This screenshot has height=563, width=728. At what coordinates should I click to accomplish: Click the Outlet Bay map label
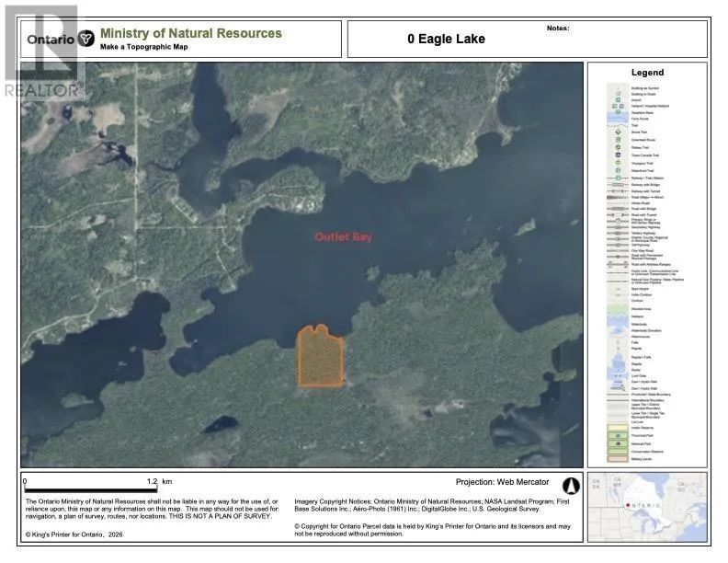[x=343, y=237]
